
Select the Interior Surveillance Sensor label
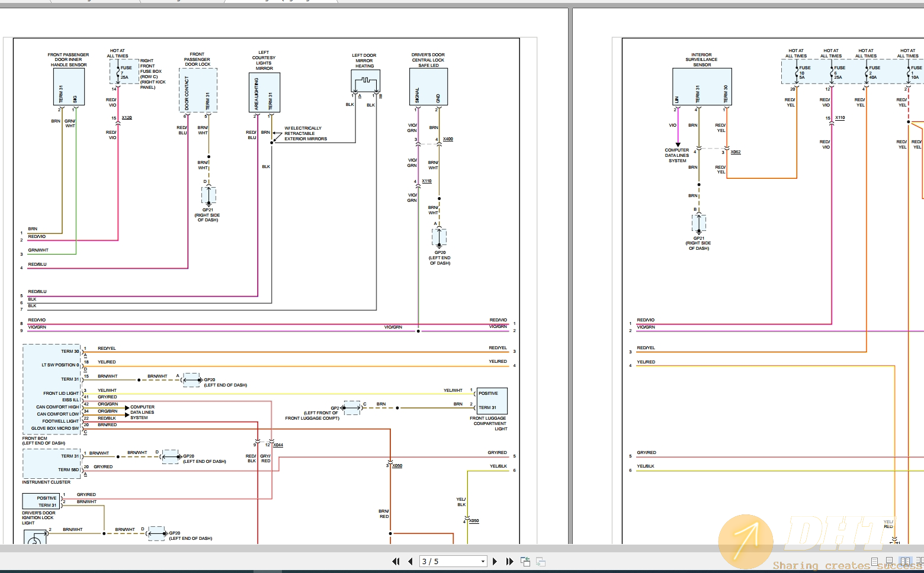pyautogui.click(x=701, y=60)
